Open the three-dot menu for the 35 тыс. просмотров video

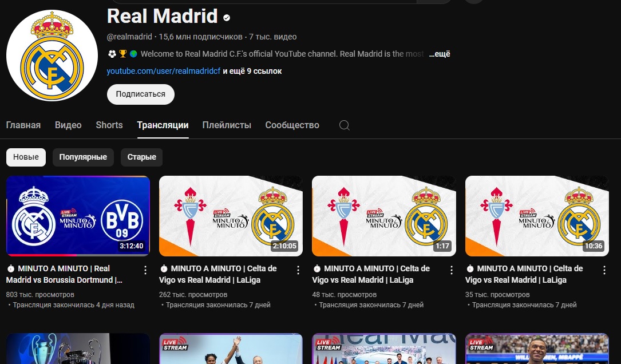pyautogui.click(x=604, y=270)
